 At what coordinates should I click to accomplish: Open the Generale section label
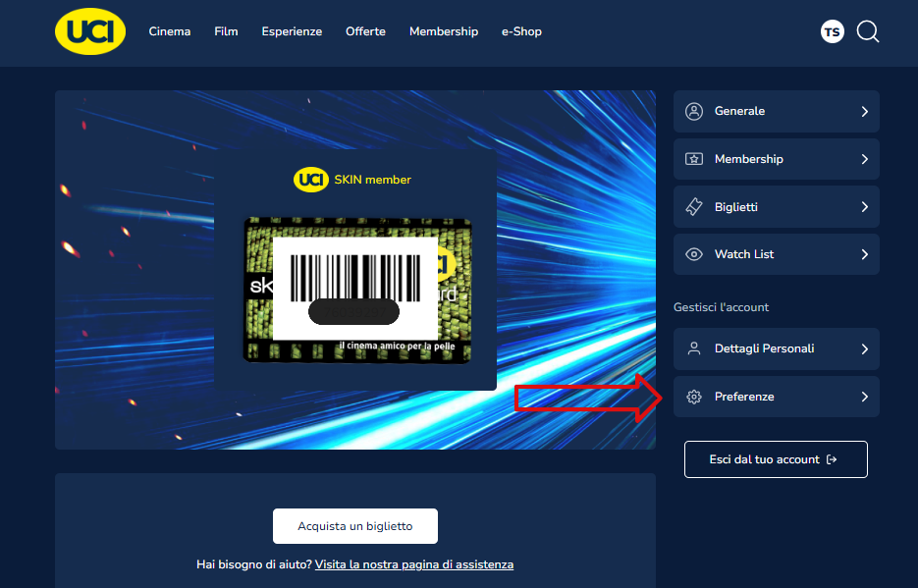[x=739, y=111]
